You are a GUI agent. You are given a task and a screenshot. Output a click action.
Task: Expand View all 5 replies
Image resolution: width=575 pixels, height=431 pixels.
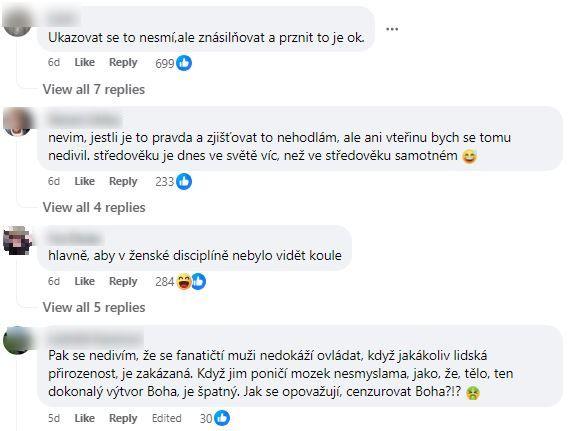[94, 307]
